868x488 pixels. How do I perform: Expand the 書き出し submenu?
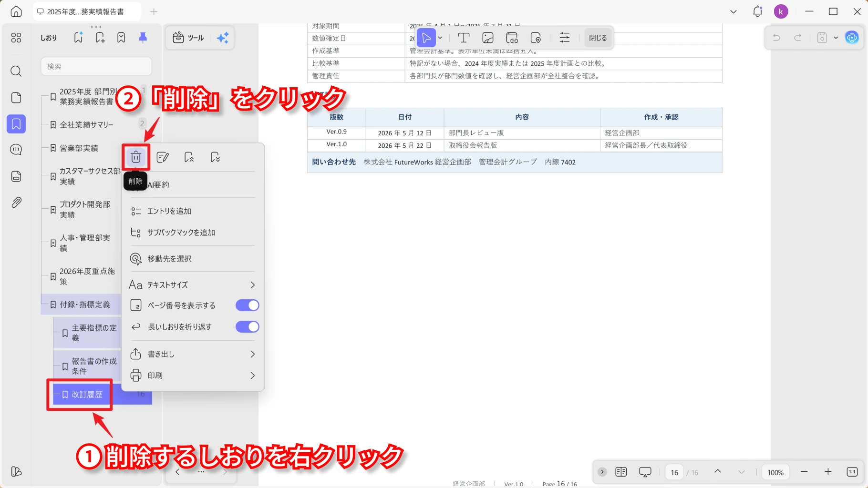pos(193,354)
